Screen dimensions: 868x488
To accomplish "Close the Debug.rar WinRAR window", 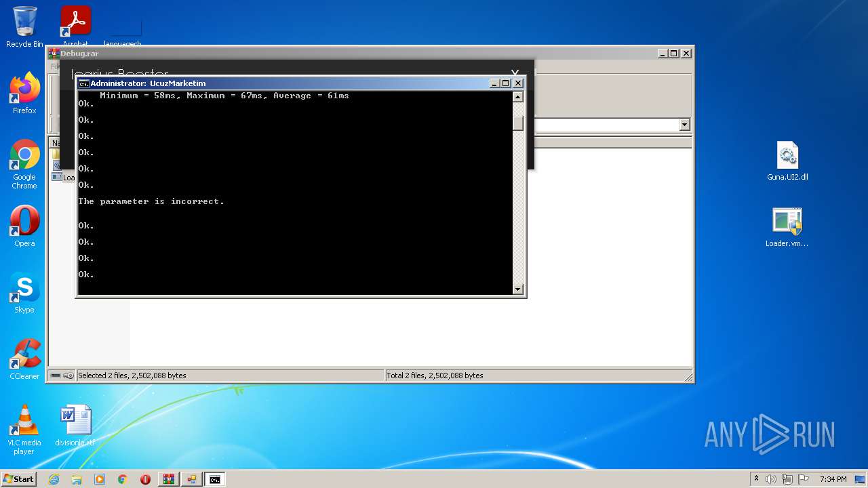I will click(x=686, y=54).
